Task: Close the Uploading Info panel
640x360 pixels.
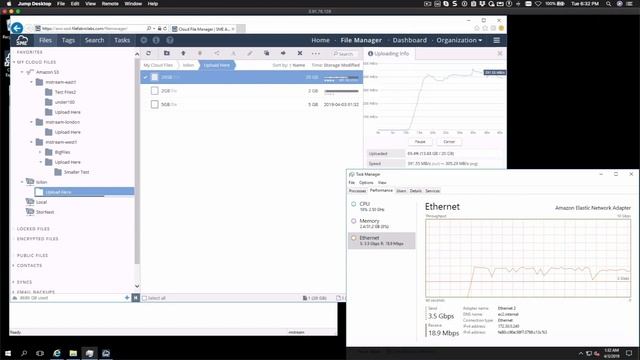Action: (x=500, y=53)
